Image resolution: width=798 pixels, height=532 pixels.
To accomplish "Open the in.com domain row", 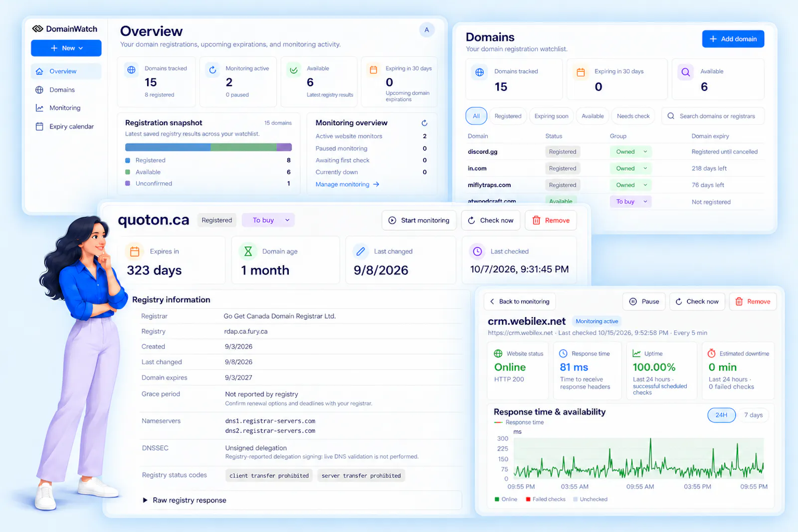I will coord(615,169).
